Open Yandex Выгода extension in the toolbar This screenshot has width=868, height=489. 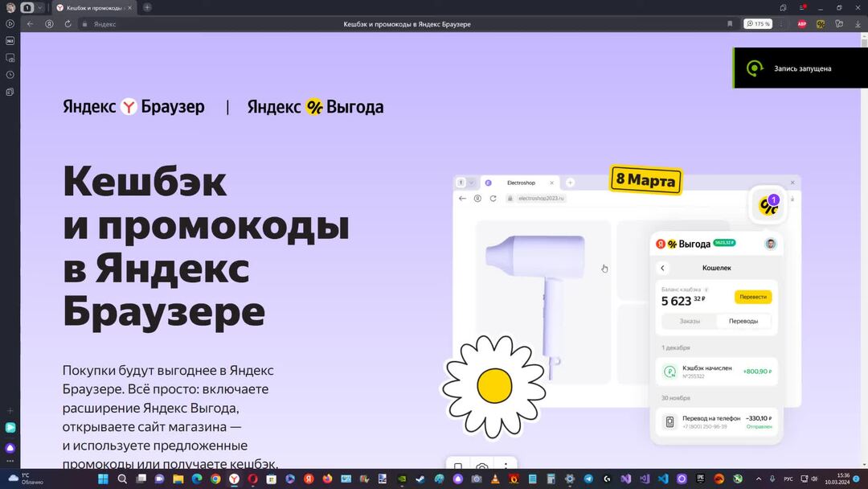821,24
